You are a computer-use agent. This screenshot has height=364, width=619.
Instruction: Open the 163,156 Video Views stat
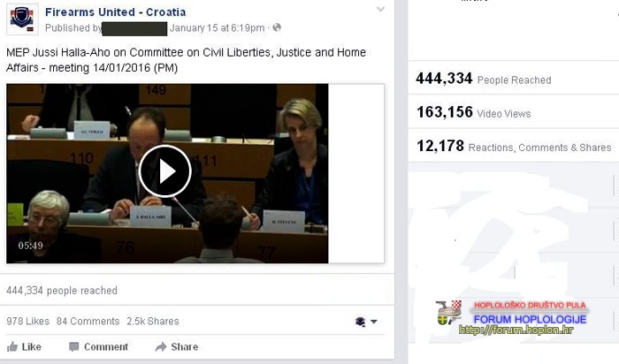coord(474,112)
